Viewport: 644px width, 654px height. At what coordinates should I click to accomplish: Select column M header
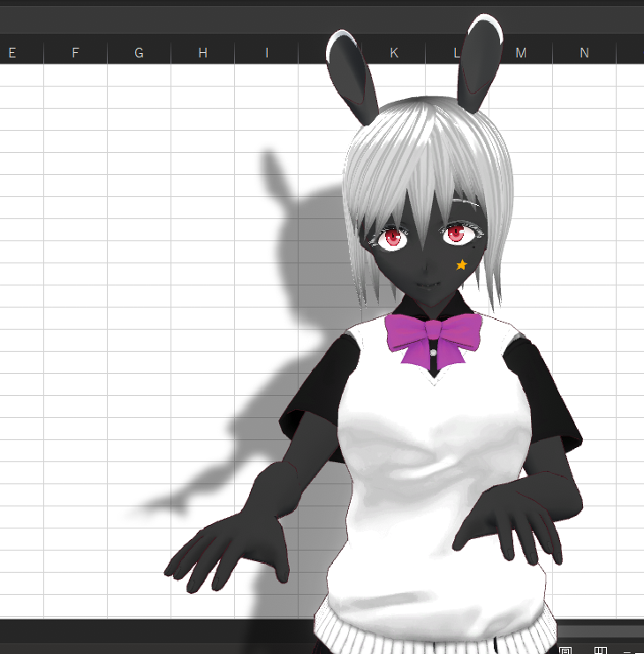[x=521, y=53]
